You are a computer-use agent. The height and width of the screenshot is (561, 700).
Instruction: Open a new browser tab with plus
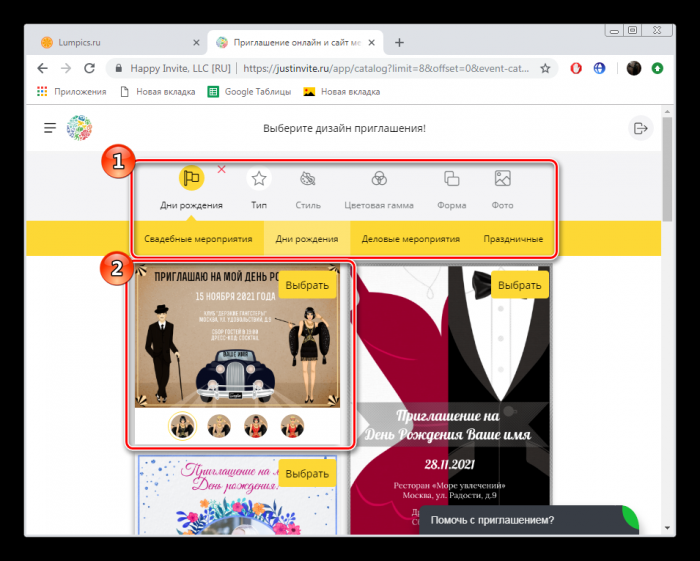[x=400, y=43]
